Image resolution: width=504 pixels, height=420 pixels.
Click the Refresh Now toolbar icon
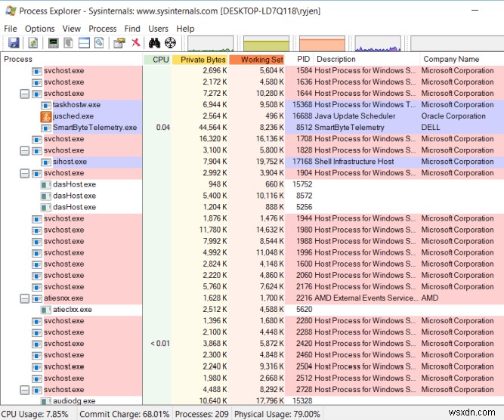33,43
